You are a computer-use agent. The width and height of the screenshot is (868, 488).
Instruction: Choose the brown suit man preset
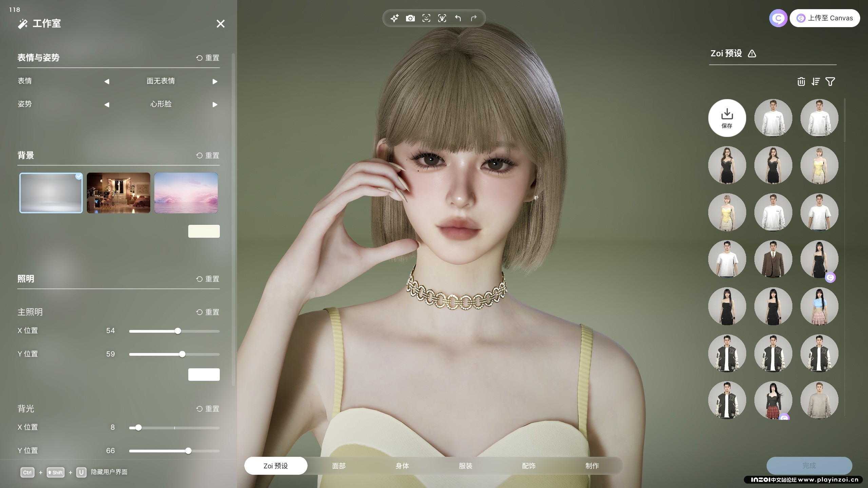773,259
